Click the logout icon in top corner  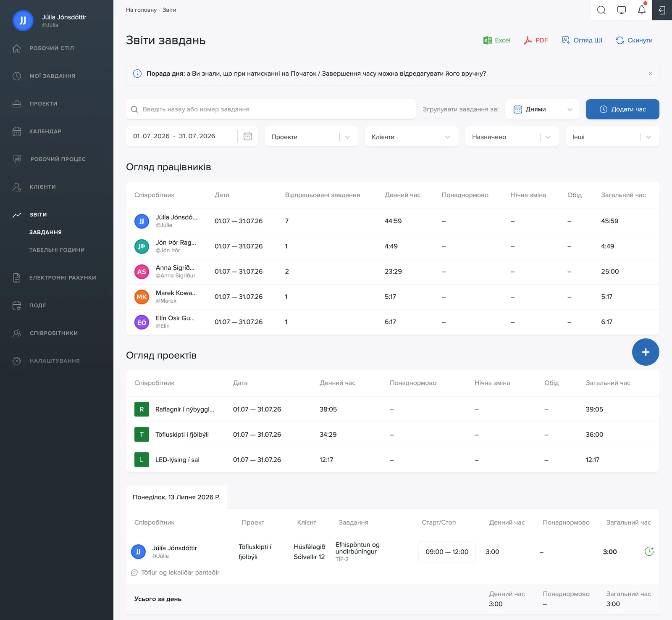point(662,10)
